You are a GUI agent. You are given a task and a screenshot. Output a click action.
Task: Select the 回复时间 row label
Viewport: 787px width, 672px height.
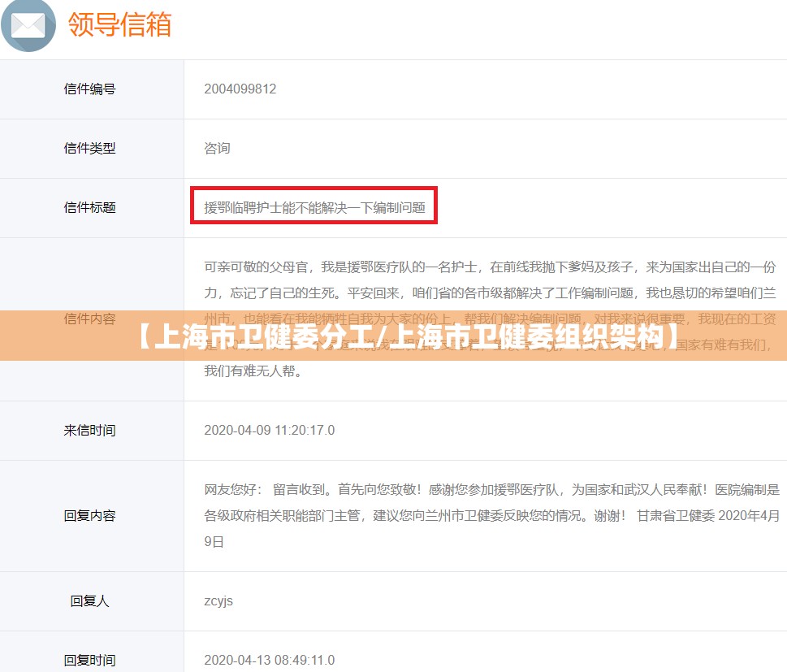click(x=90, y=660)
